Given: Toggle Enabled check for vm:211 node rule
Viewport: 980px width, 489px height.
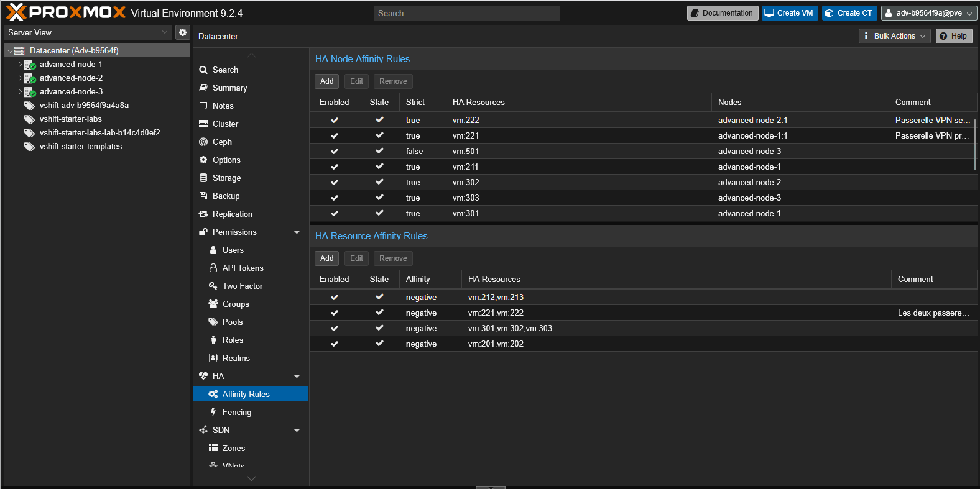Looking at the screenshot, I should (335, 167).
